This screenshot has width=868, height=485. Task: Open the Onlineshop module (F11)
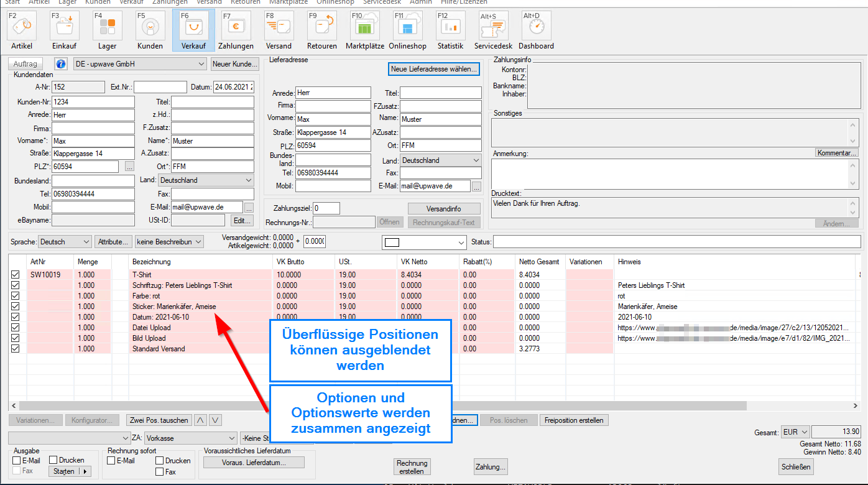[x=408, y=31]
